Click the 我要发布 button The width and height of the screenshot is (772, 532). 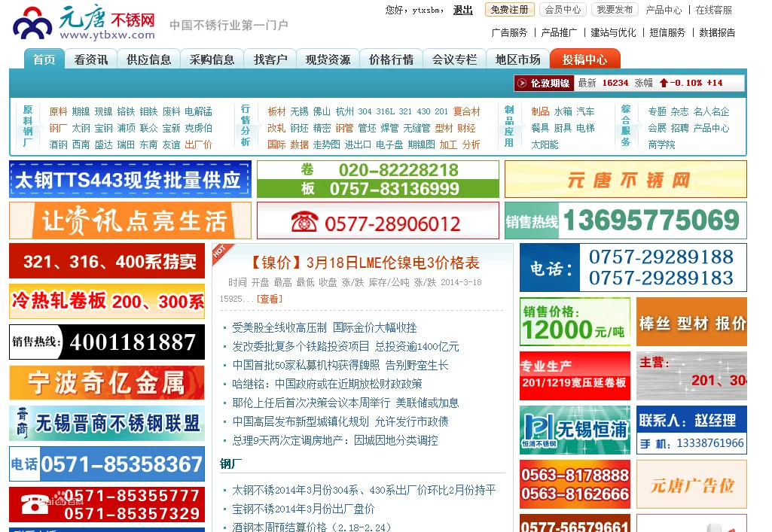click(615, 10)
